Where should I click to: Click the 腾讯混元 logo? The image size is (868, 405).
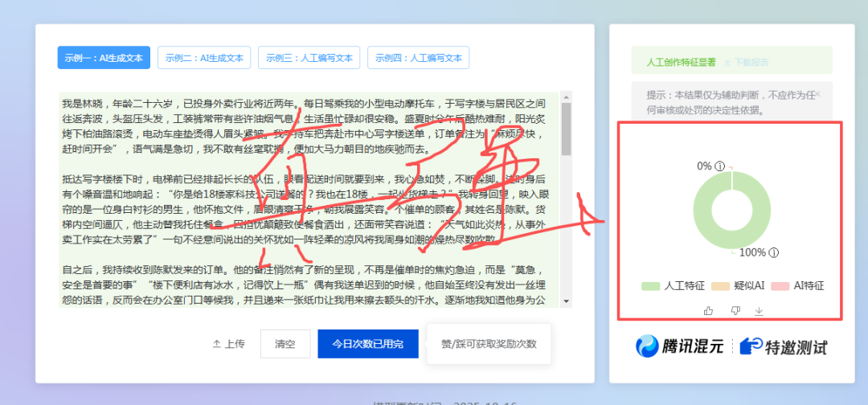(x=679, y=346)
